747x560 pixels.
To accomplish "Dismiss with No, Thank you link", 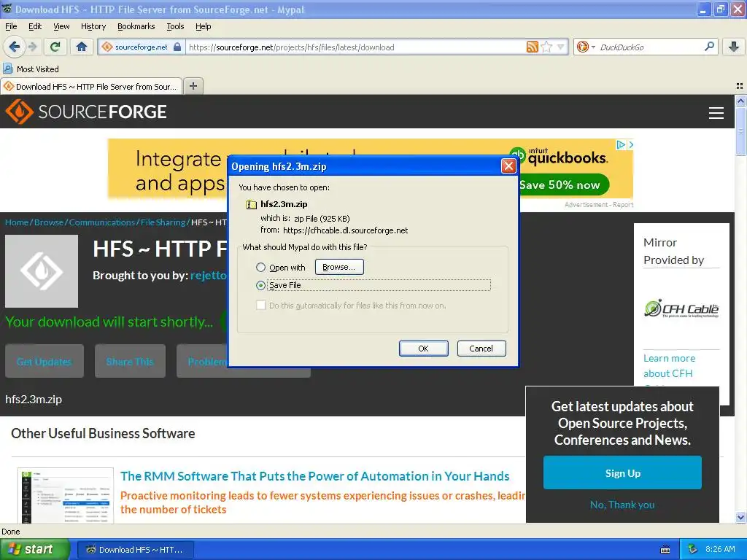I will click(x=622, y=505).
